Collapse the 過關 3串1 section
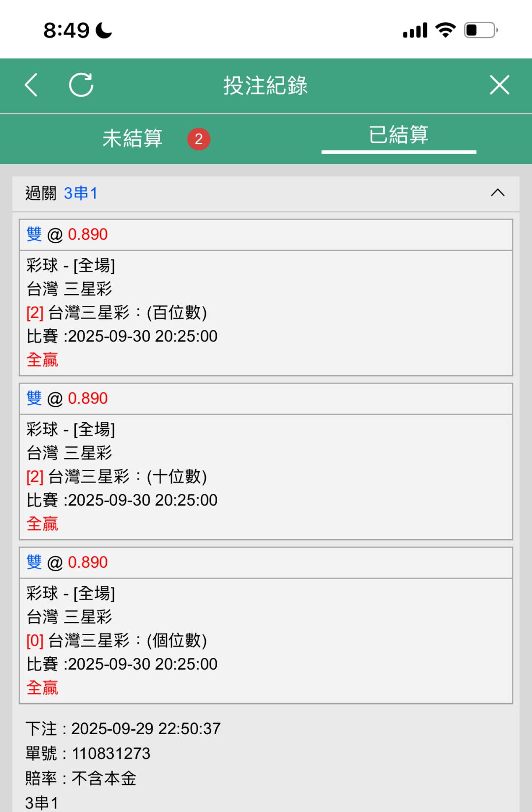The image size is (532, 812). (x=498, y=193)
